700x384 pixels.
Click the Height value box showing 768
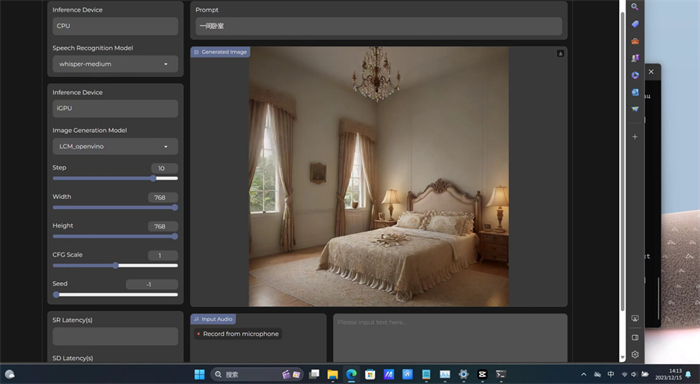[163, 226]
